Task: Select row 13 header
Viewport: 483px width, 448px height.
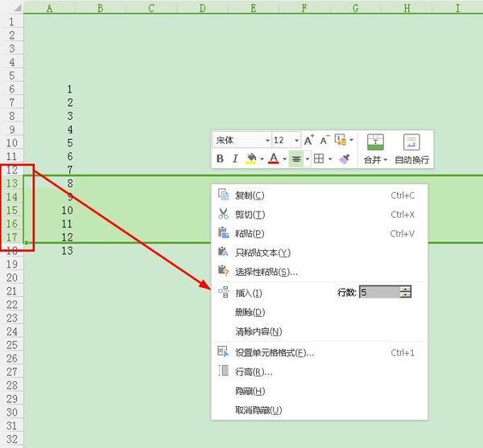Action: click(12, 183)
